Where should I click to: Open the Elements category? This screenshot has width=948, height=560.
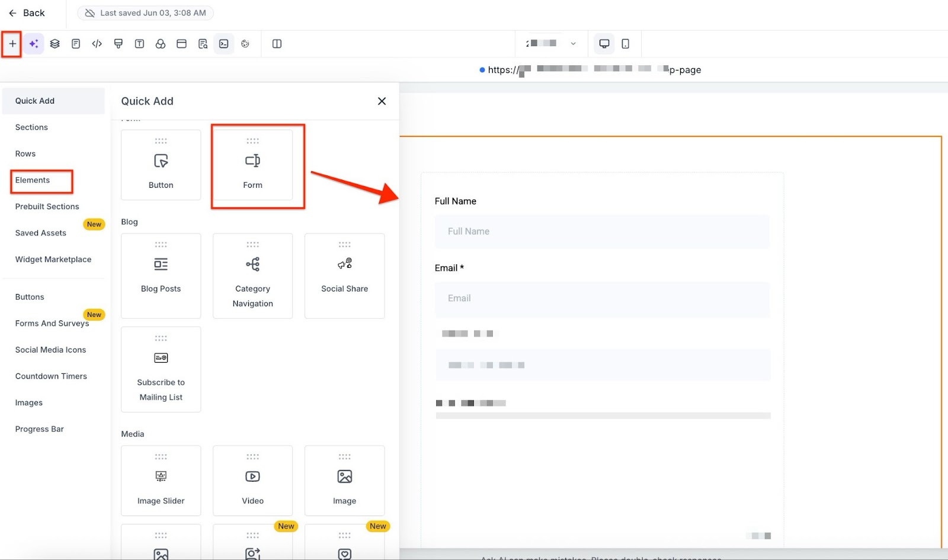pos(33,180)
